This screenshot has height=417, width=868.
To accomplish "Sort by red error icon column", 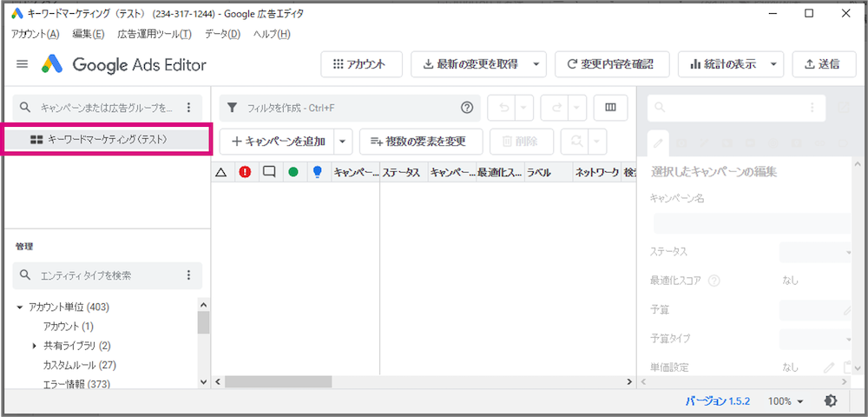I will click(245, 172).
